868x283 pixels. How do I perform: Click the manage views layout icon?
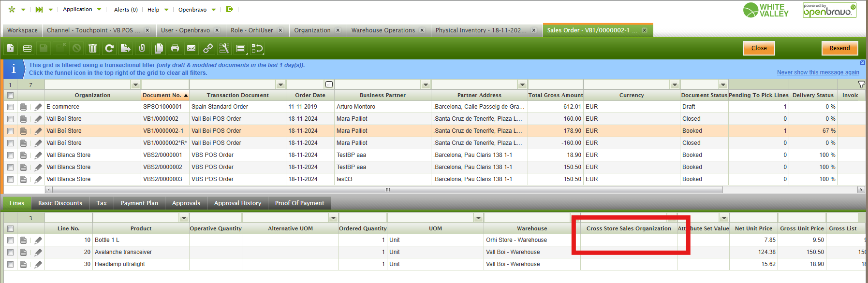click(241, 48)
